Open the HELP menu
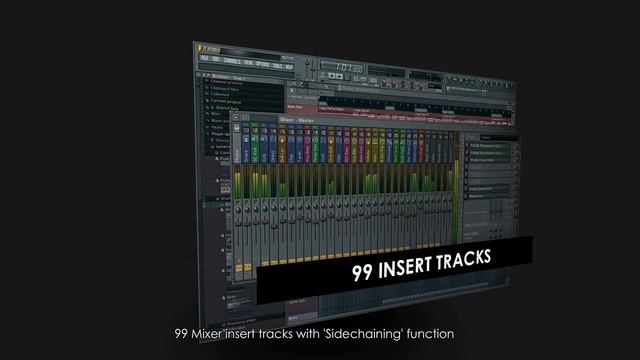This screenshot has width=640, height=360. [289, 67]
